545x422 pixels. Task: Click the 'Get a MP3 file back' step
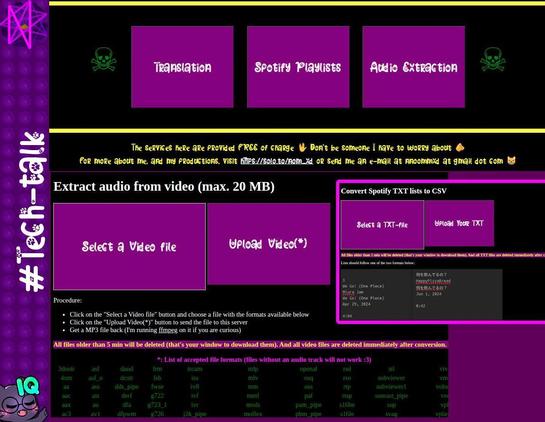155,330
